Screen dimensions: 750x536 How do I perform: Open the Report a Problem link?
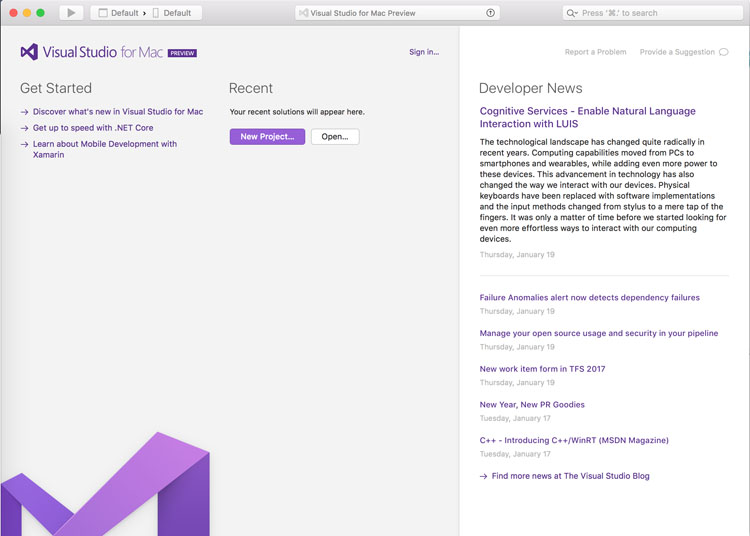coord(595,52)
